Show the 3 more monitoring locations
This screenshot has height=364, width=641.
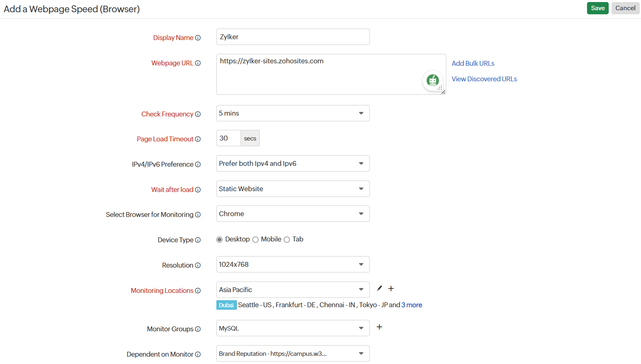(x=412, y=305)
